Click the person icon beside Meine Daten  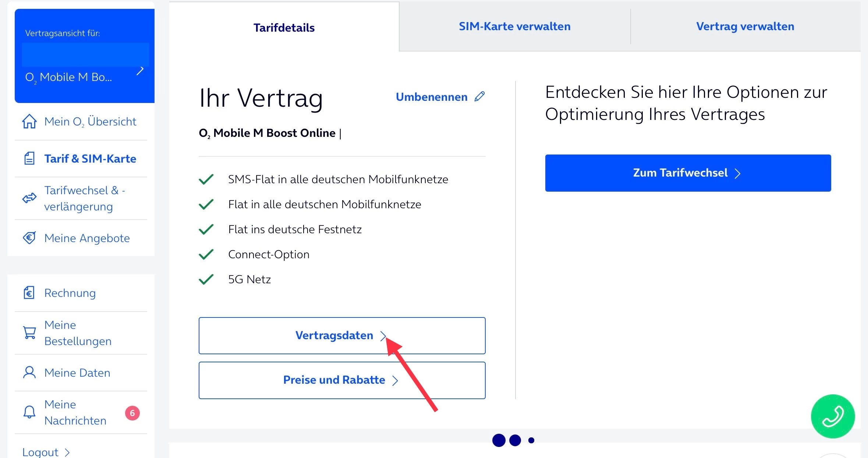coord(29,372)
